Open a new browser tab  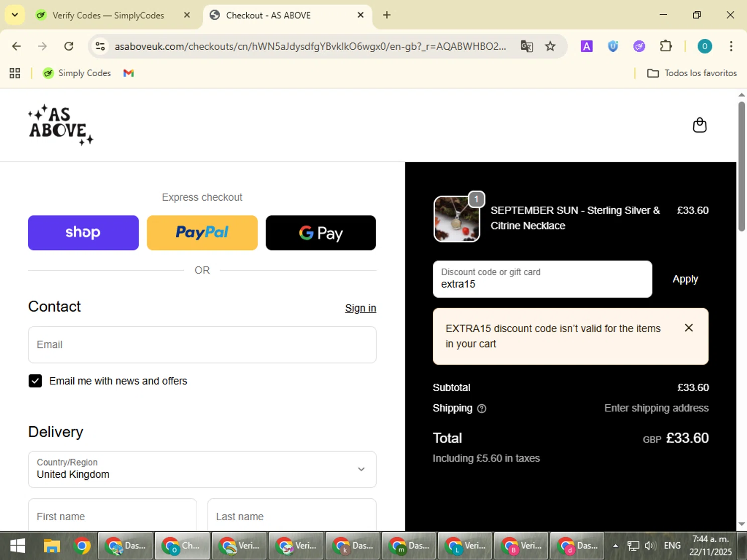click(386, 15)
